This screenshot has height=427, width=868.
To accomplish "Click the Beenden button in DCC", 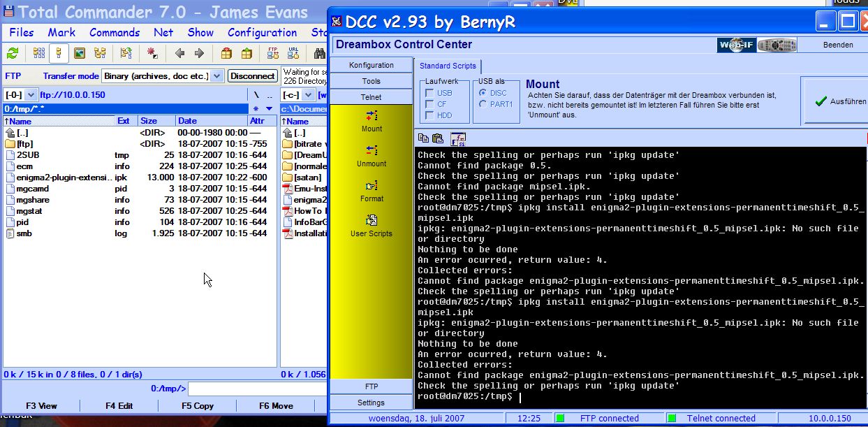I will (x=838, y=45).
